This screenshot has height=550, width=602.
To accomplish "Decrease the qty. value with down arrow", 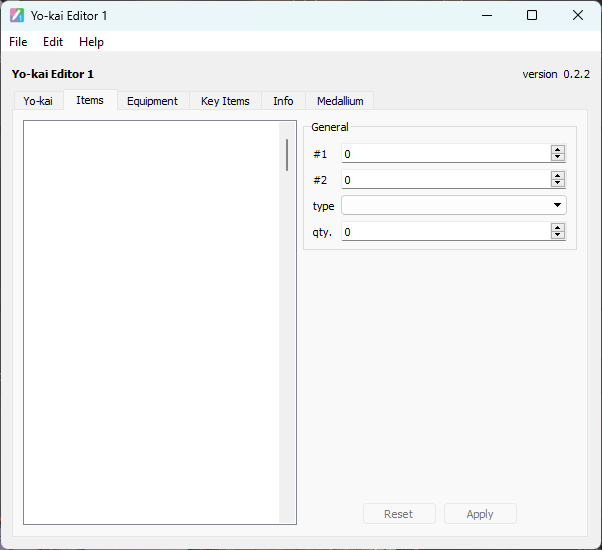I will click(x=557, y=235).
